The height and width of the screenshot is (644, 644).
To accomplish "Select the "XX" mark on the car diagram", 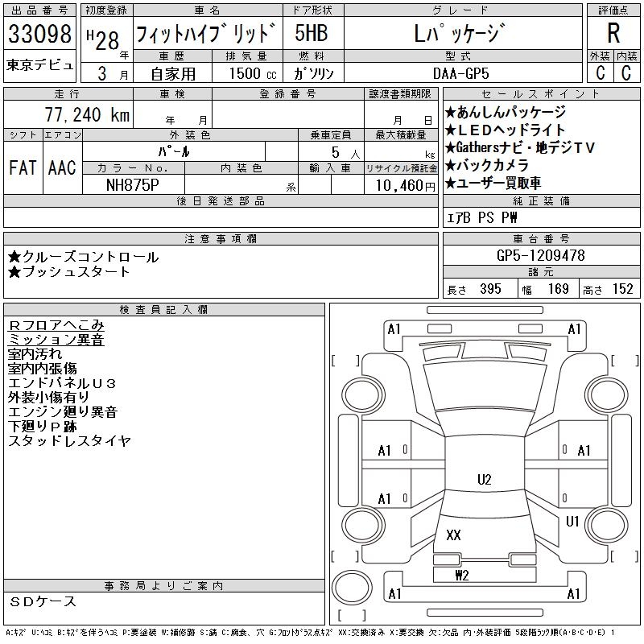I will tap(453, 535).
